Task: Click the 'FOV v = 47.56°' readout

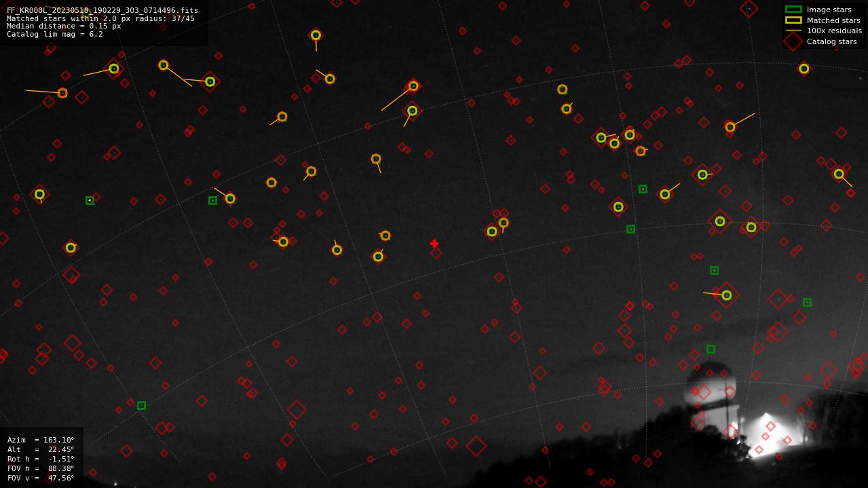Action: [x=41, y=478]
